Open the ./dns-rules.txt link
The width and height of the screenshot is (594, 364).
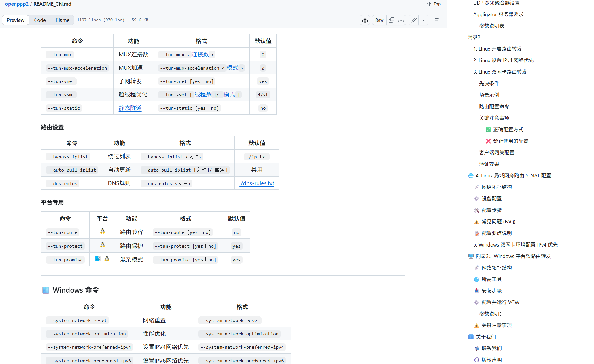click(x=257, y=183)
